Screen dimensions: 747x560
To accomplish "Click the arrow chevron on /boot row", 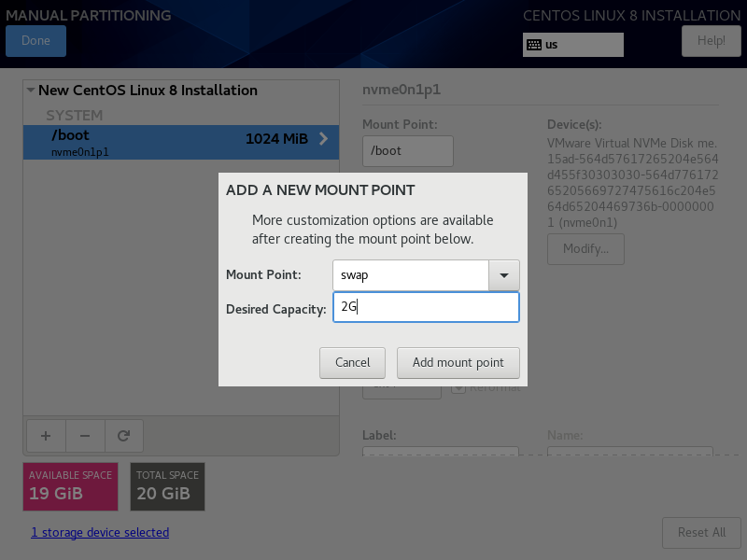I will point(323,138).
